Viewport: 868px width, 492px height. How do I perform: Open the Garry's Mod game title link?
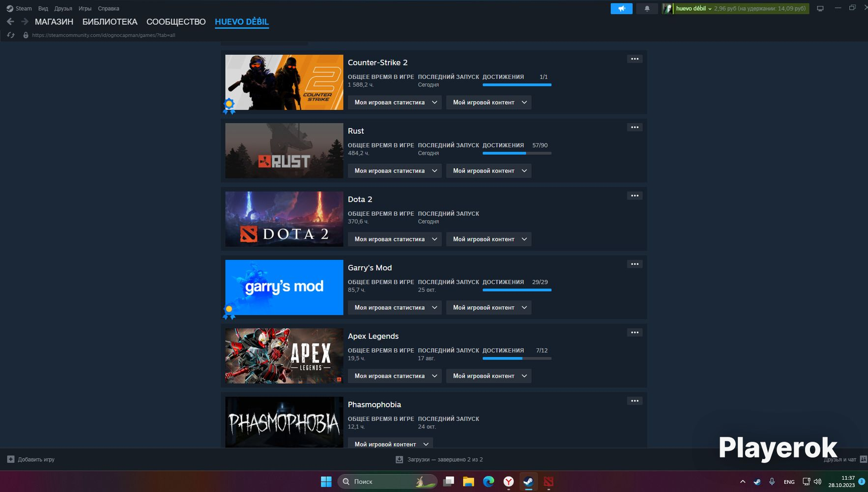click(370, 268)
